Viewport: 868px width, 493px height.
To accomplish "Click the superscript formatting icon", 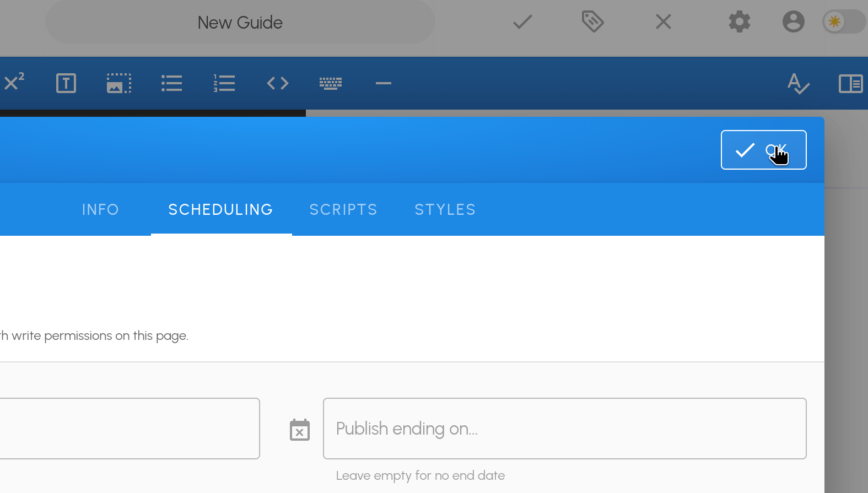I will point(14,82).
